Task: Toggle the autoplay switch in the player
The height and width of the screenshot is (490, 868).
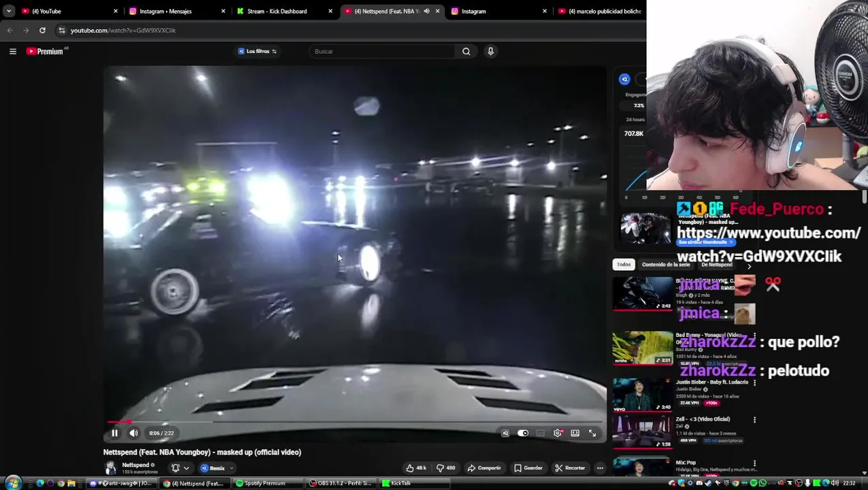Action: pyautogui.click(x=523, y=433)
